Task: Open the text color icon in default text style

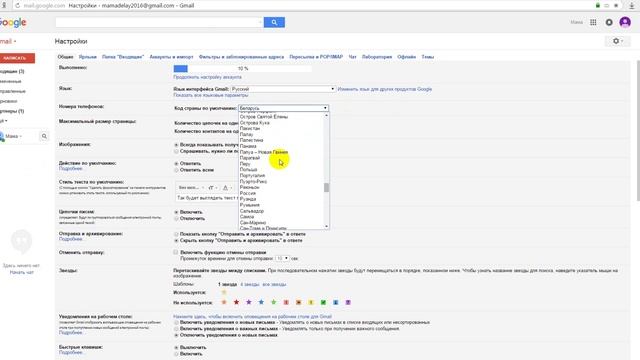Action: (x=226, y=188)
